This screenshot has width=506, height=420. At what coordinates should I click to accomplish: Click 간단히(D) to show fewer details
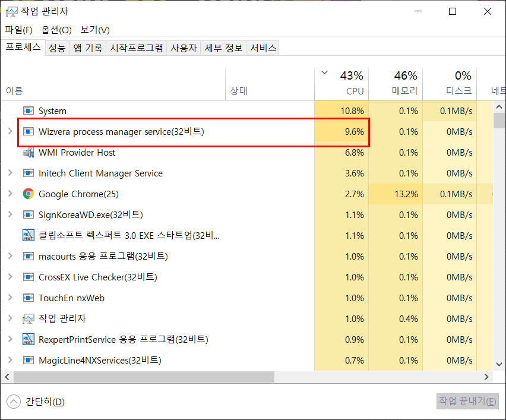[36, 402]
